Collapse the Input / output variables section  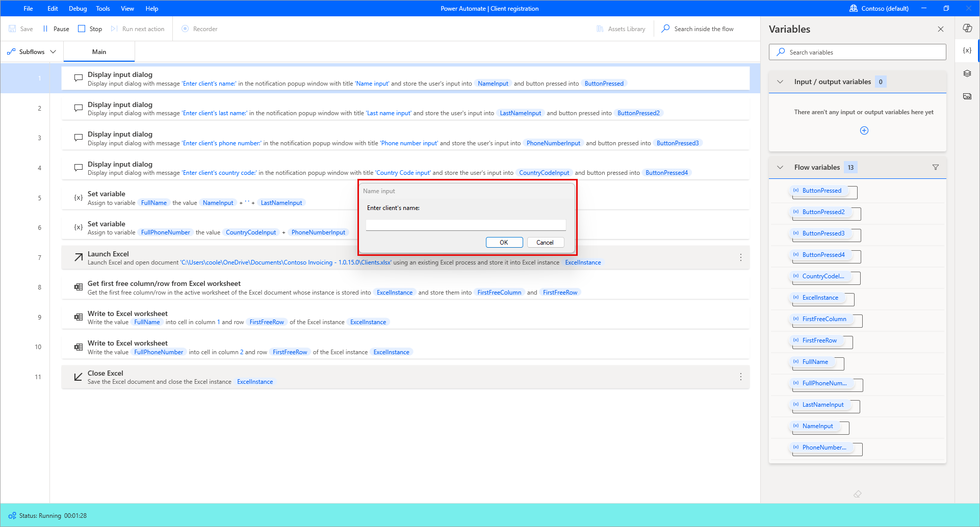click(781, 82)
